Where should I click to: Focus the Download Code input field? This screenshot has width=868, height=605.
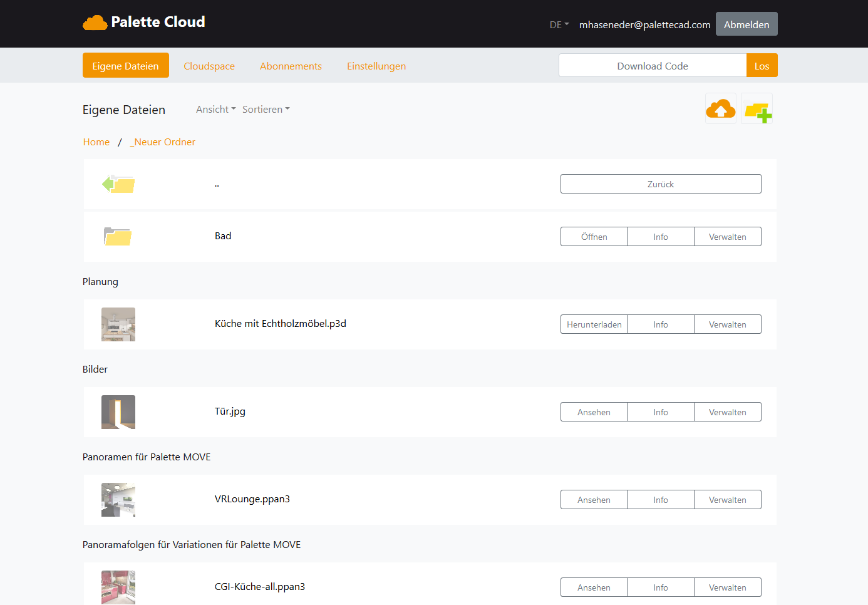653,66
